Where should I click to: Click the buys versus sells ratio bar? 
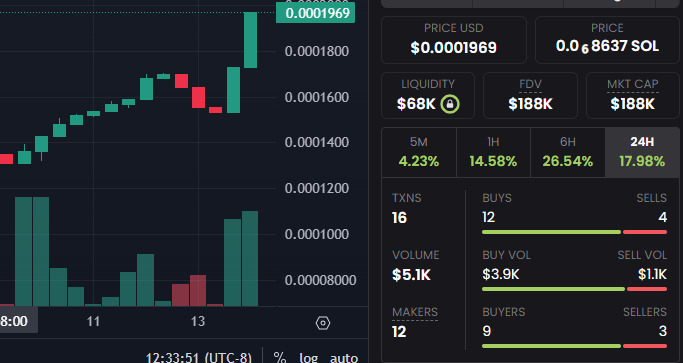coord(574,232)
